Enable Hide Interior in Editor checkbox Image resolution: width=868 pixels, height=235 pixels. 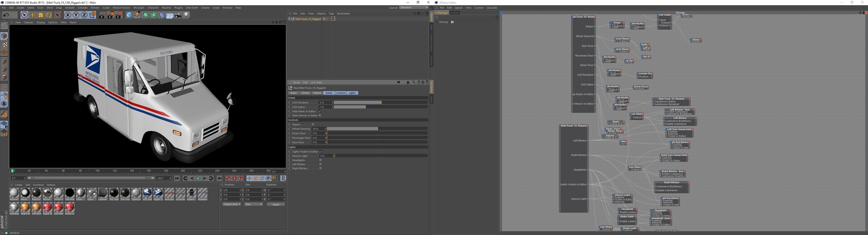coord(320,115)
